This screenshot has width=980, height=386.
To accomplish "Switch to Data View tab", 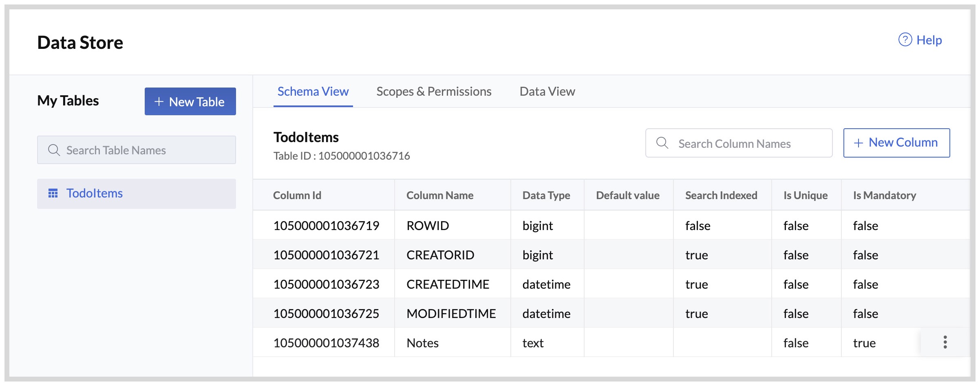I will tap(547, 92).
